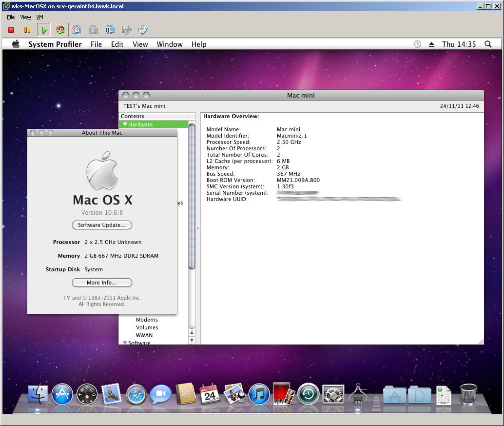Click the splitter handle between Contents and details
The width and height of the screenshot is (504, 426).
198,228
